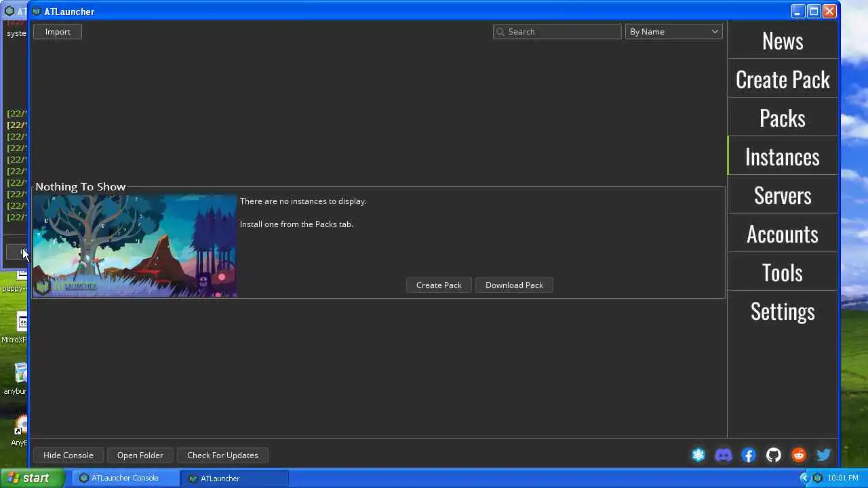Click 'There are no instances to display.' text
The width and height of the screenshot is (868, 488).
pyautogui.click(x=303, y=201)
